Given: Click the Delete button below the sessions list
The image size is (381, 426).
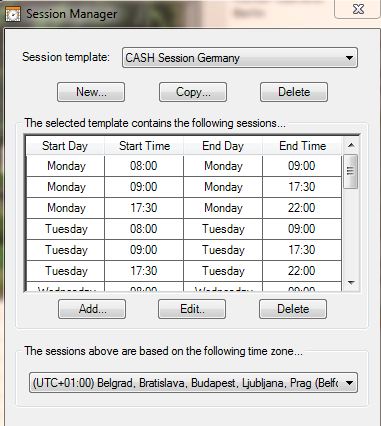Looking at the screenshot, I should click(x=293, y=309).
